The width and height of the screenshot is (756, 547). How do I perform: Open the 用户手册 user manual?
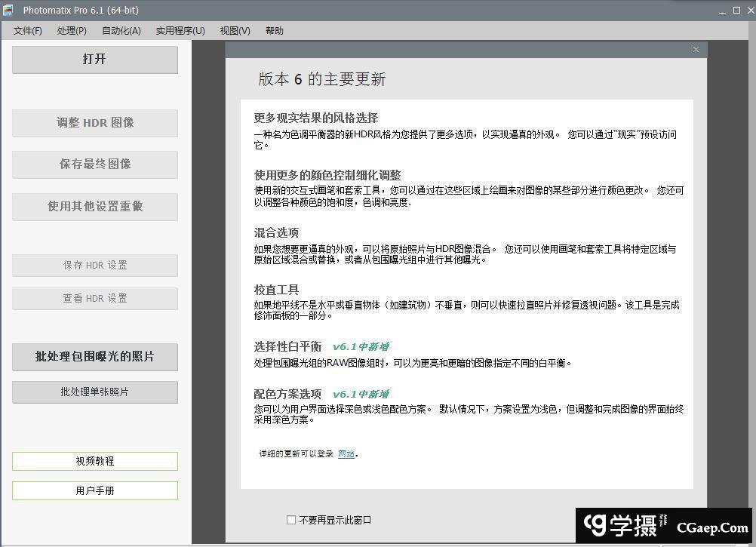pos(94,490)
